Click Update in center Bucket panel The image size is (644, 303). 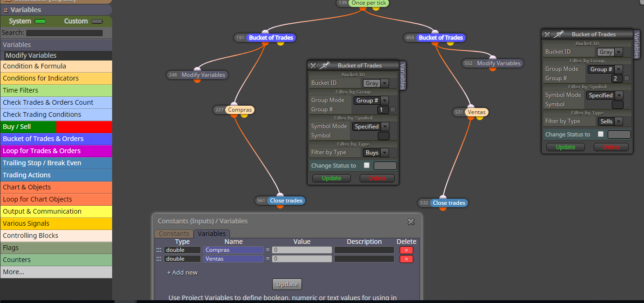[331, 178]
